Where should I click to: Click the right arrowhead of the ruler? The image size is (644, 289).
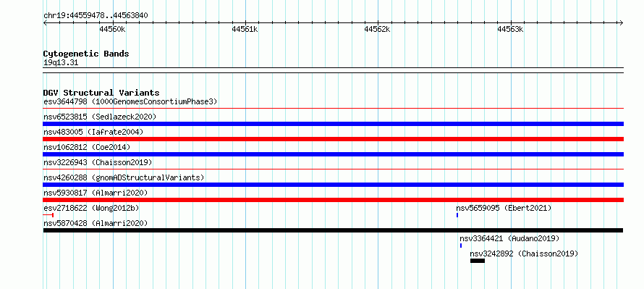pyautogui.click(x=622, y=23)
